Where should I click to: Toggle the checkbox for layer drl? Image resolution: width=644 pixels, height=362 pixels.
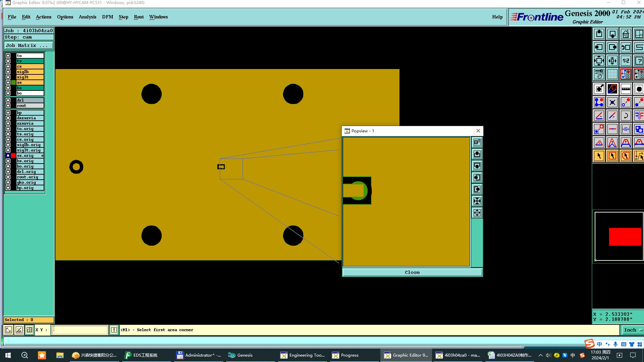(x=8, y=100)
